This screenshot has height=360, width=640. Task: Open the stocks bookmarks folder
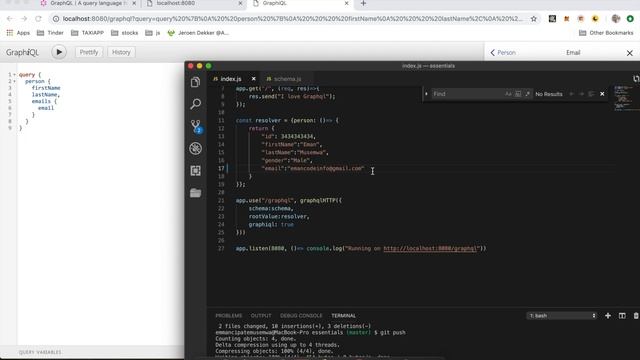(x=124, y=33)
